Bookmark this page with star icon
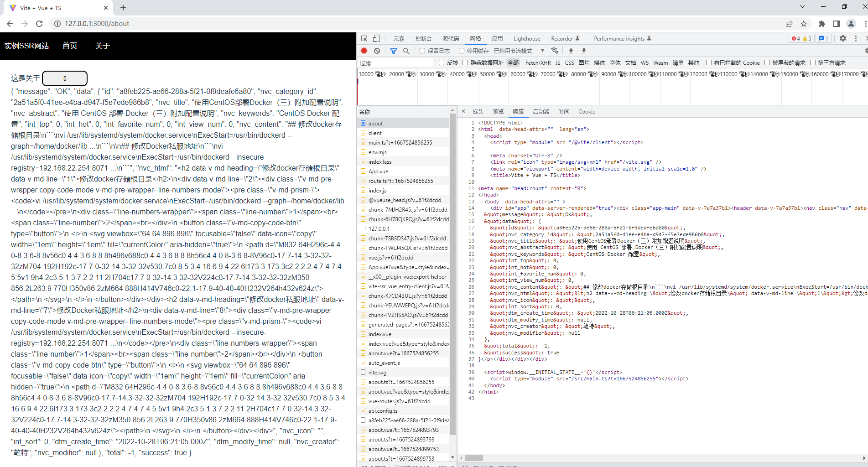 pyautogui.click(x=804, y=24)
